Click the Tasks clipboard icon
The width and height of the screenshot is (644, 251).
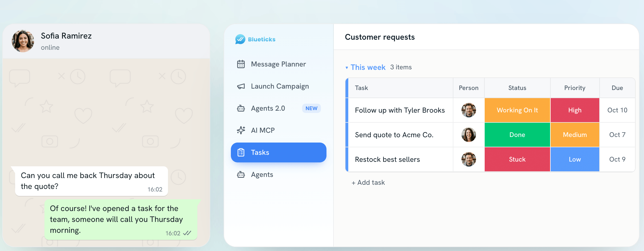[241, 152]
